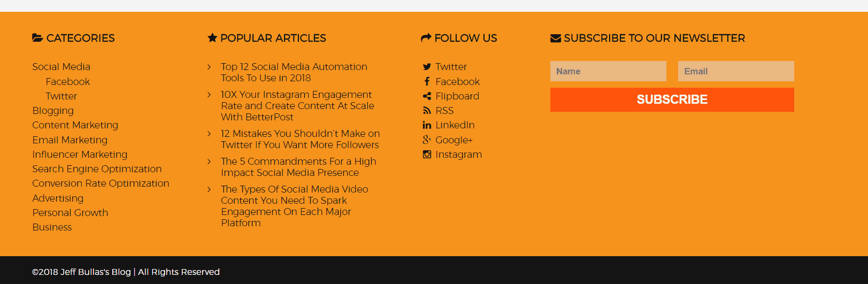This screenshot has width=868, height=284.
Task: Open the Search Engine Optimization category
Action: 97,169
